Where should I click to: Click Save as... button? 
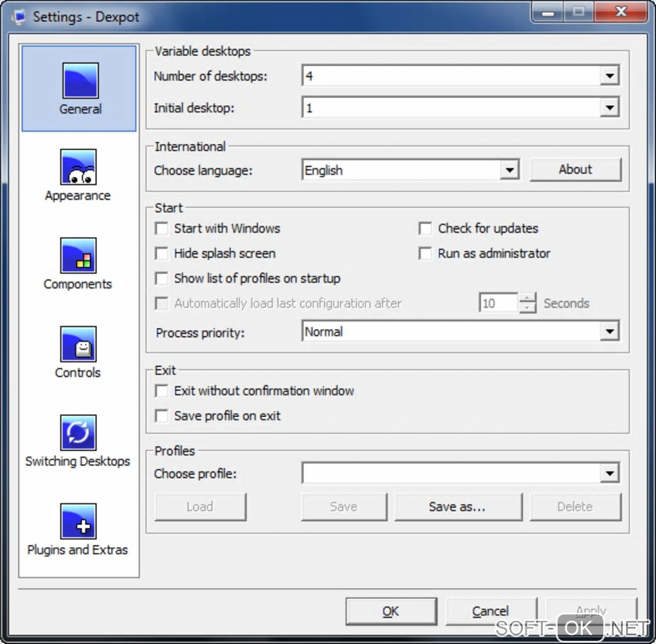point(458,507)
